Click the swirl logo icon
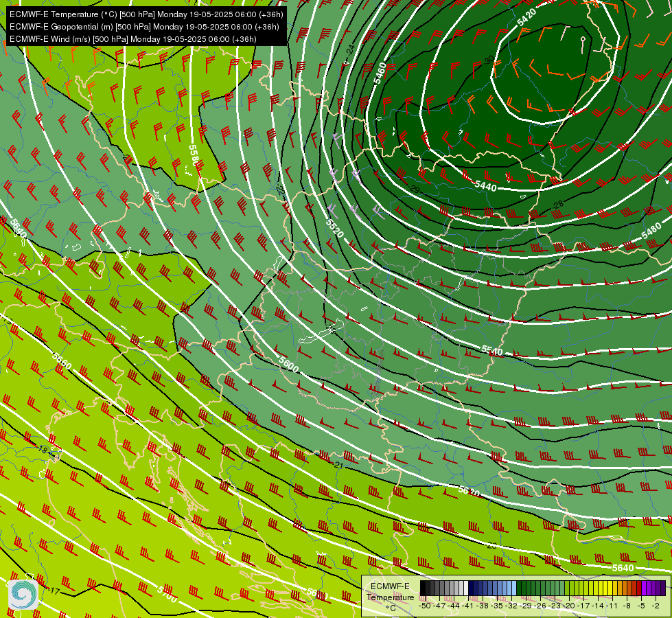Image resolution: width=672 pixels, height=618 pixels. click(23, 595)
